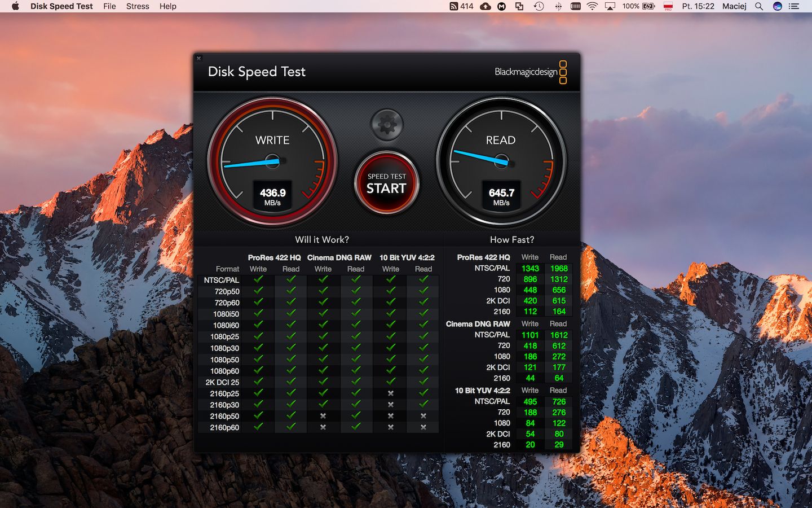Click the Bluetooth icon in menu bar

click(558, 6)
